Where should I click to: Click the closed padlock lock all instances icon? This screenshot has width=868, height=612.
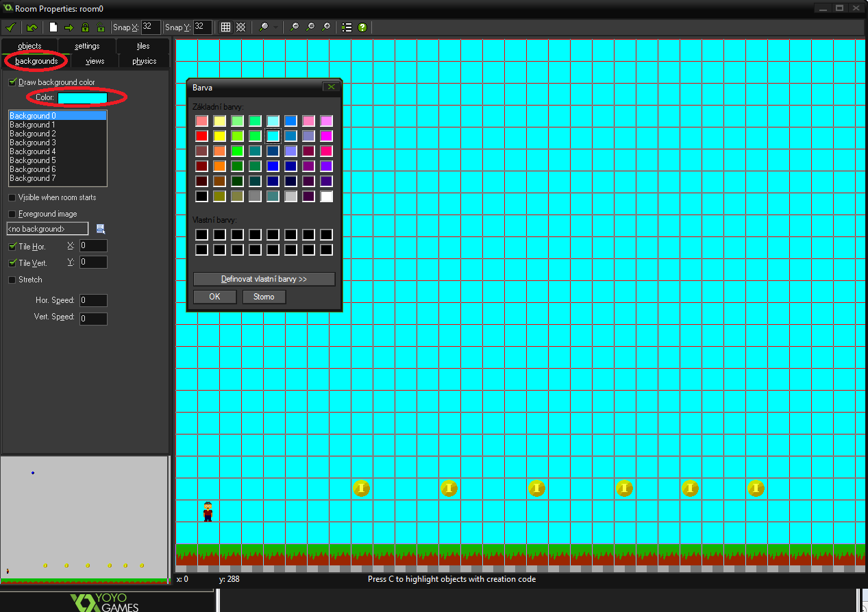pos(85,27)
